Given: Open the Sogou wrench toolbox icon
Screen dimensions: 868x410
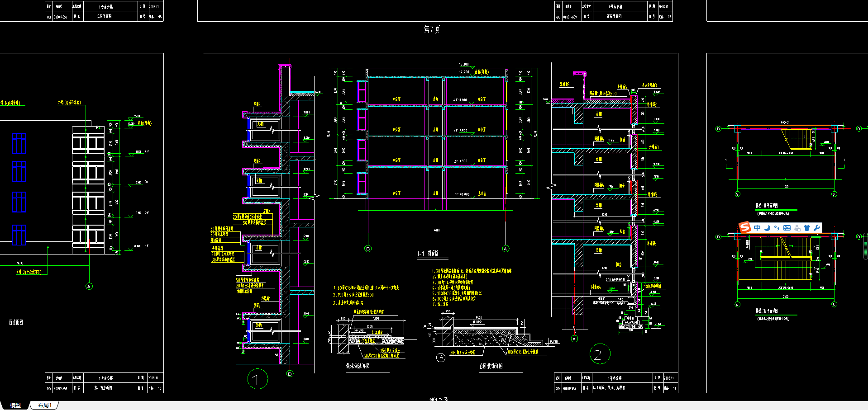Looking at the screenshot, I should (x=817, y=228).
